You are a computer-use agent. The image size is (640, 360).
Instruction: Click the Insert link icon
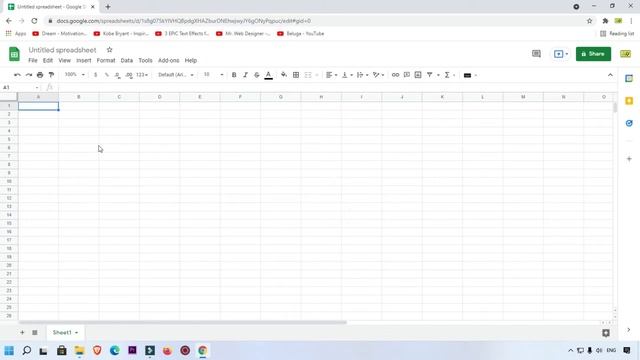click(395, 75)
